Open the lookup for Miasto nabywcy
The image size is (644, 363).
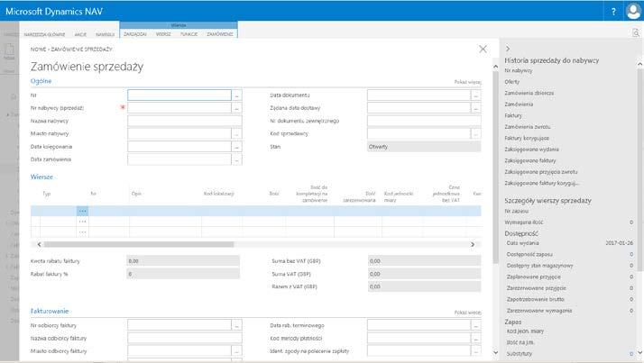pos(236,133)
